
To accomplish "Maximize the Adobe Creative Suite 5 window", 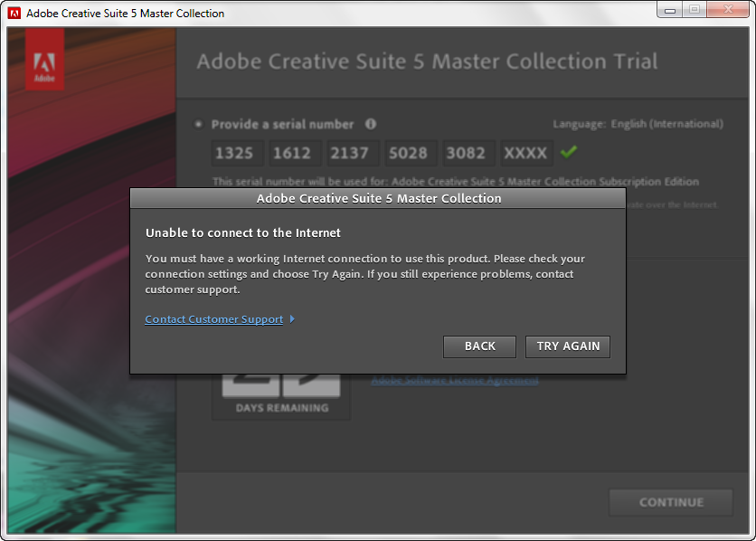I will coord(695,10).
